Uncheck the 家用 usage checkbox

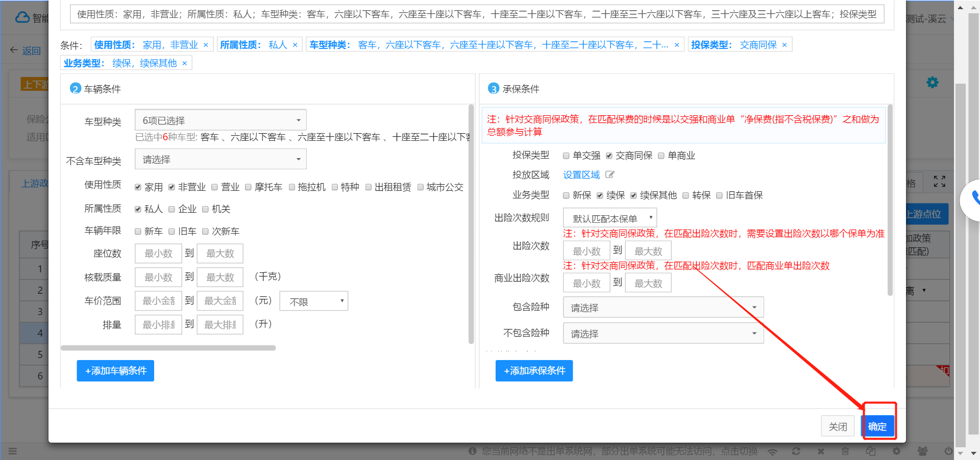click(x=138, y=187)
